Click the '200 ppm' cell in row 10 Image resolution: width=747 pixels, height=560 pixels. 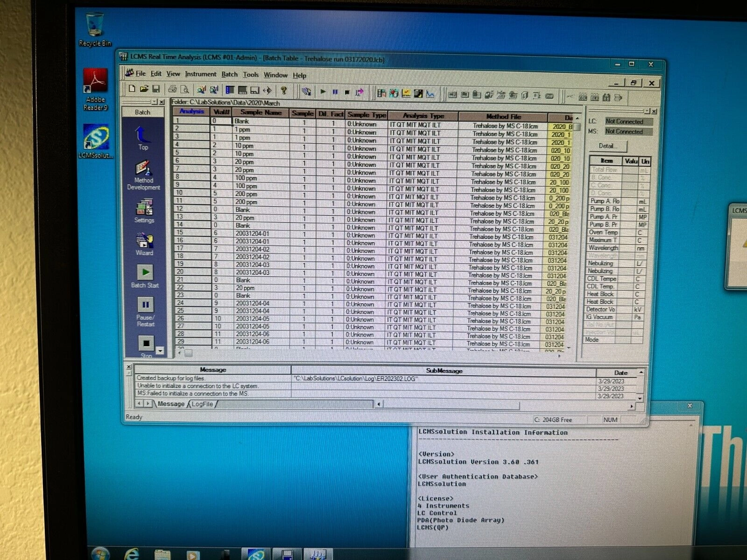(261, 194)
